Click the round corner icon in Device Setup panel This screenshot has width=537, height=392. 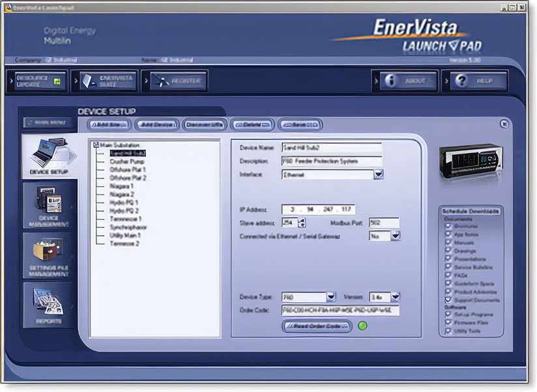[x=504, y=124]
